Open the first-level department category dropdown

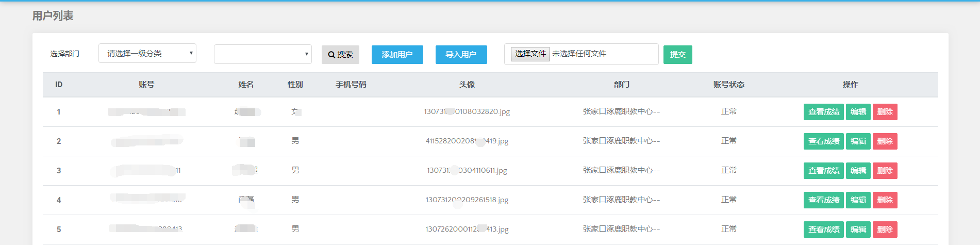(x=147, y=53)
